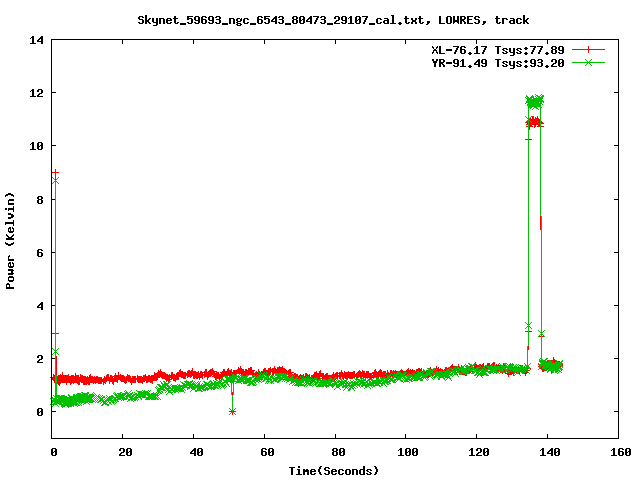Image resolution: width=640 pixels, height=480 pixels.
Task: Click x-axis tick label 160
Action: 621,452
